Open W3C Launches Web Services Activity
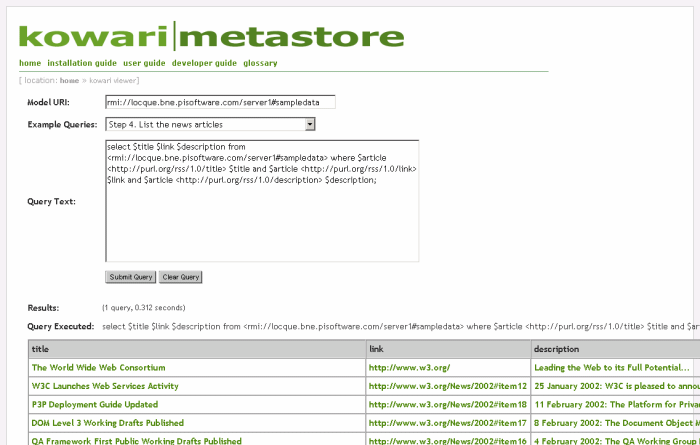The height and width of the screenshot is (445, 700). (x=105, y=386)
